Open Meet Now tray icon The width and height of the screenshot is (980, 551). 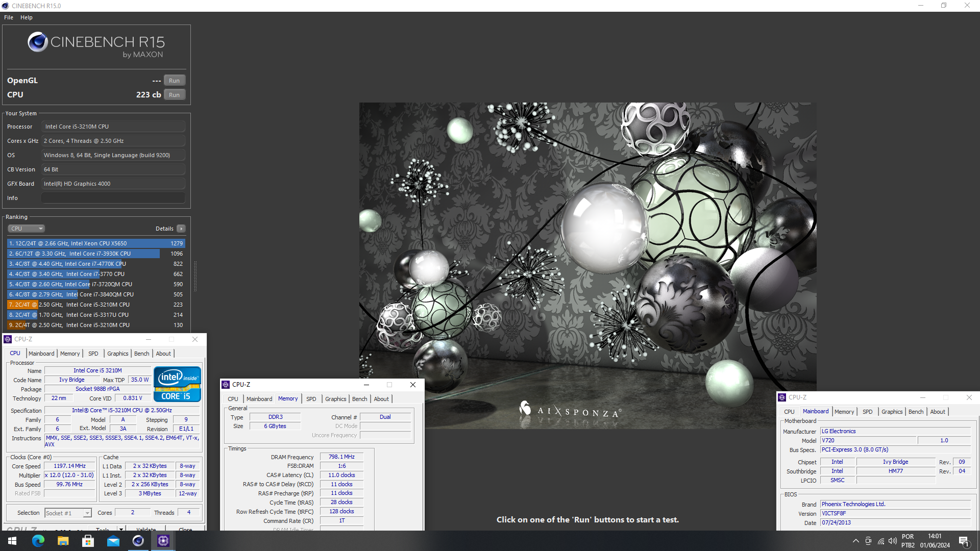[x=868, y=541]
